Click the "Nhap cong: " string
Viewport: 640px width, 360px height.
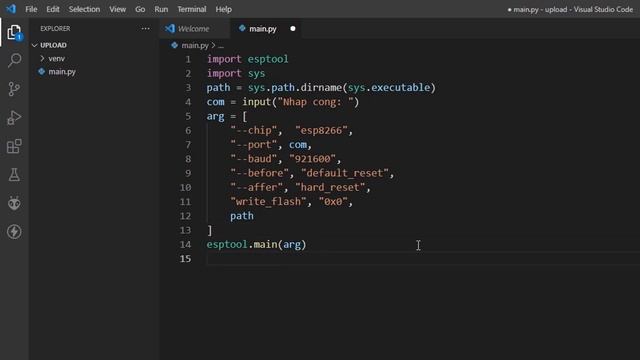pyautogui.click(x=316, y=102)
